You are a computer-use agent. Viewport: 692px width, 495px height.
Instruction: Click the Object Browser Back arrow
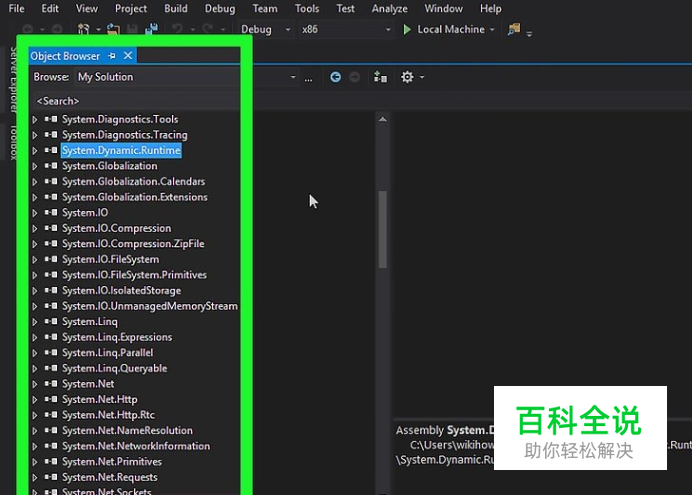pos(335,77)
